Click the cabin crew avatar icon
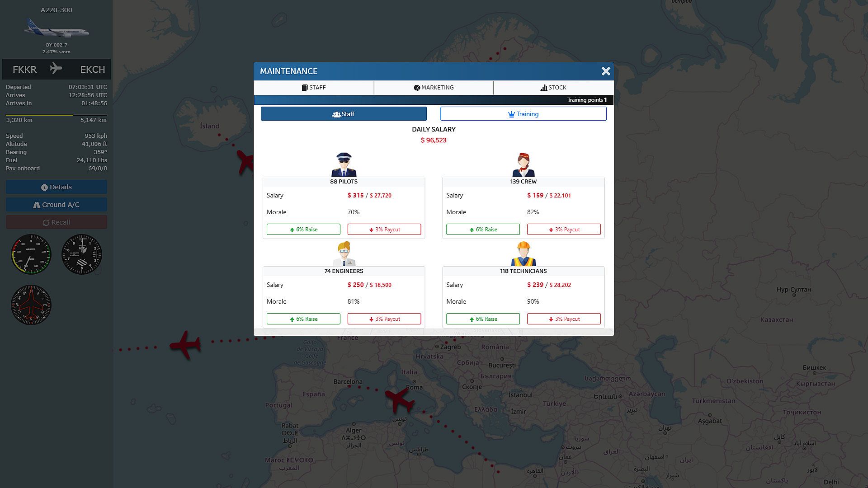The width and height of the screenshot is (868, 488). [523, 164]
